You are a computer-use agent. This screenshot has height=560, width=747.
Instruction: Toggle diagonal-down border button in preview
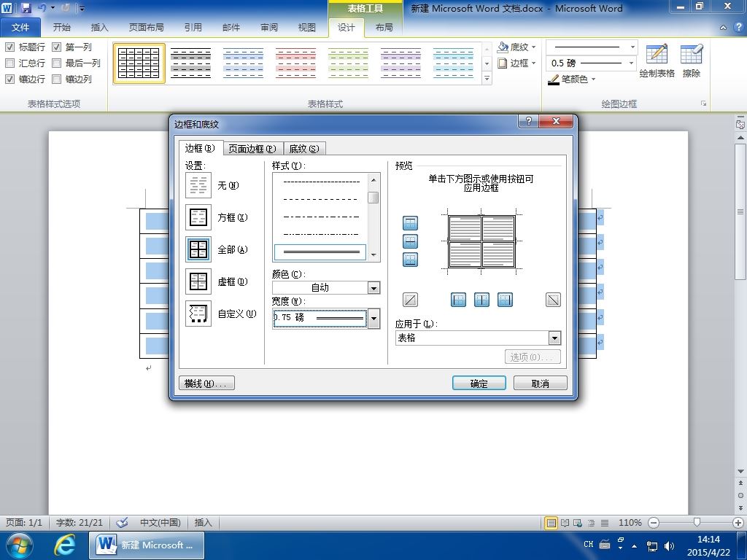coord(553,300)
